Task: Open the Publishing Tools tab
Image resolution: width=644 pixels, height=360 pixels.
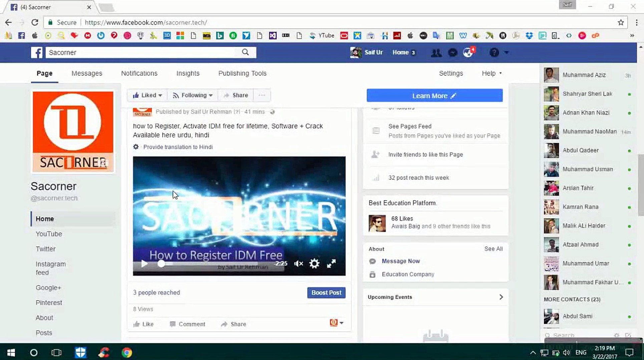Action: (x=242, y=73)
